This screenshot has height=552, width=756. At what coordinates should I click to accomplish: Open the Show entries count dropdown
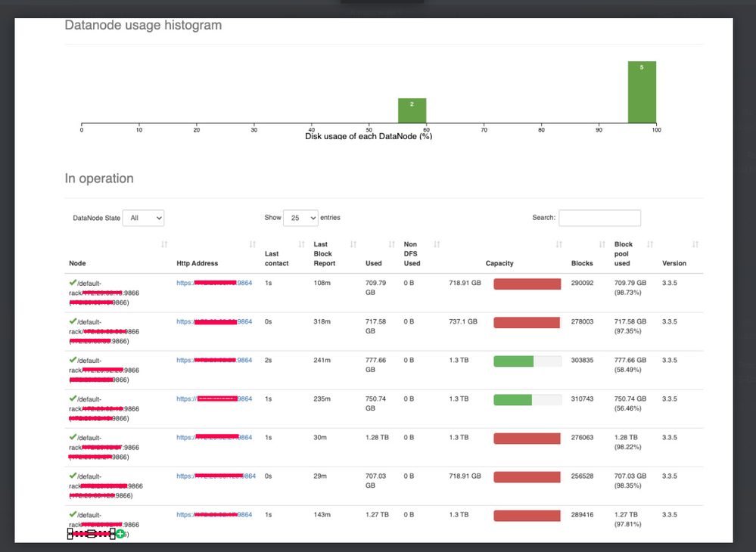[300, 219]
